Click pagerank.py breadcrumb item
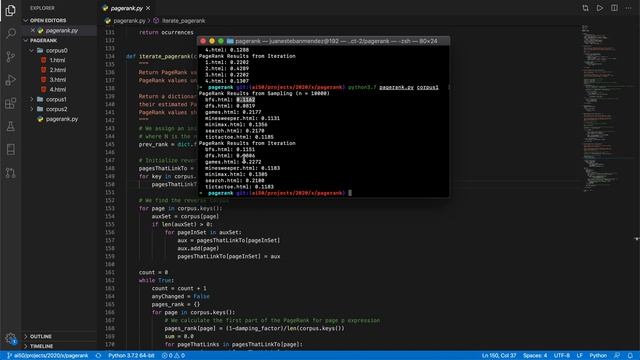 (129, 21)
